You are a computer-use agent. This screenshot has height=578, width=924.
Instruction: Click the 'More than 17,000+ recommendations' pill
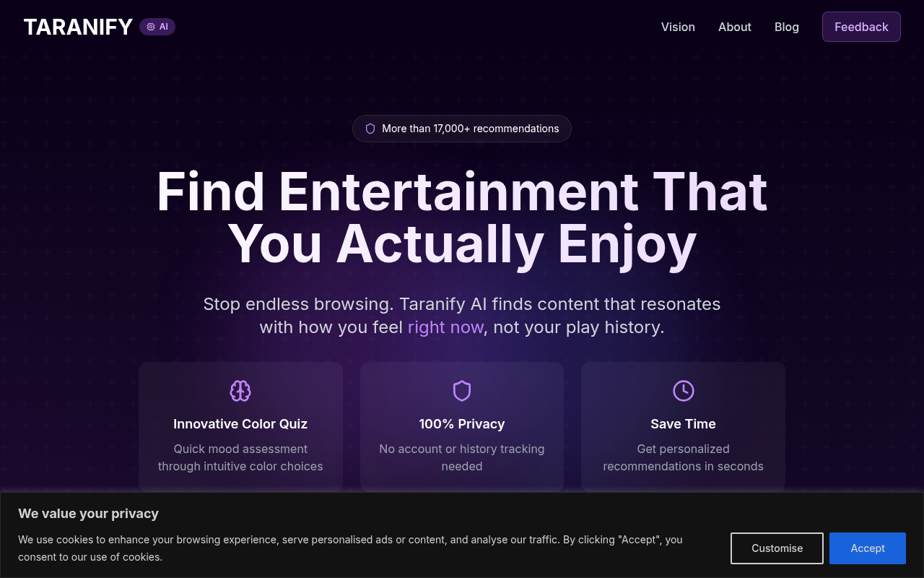(x=462, y=128)
